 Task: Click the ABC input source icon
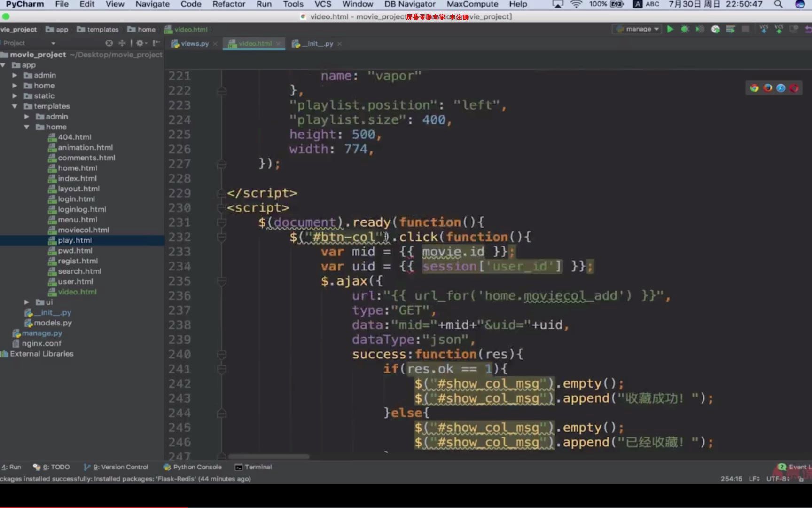638,4
